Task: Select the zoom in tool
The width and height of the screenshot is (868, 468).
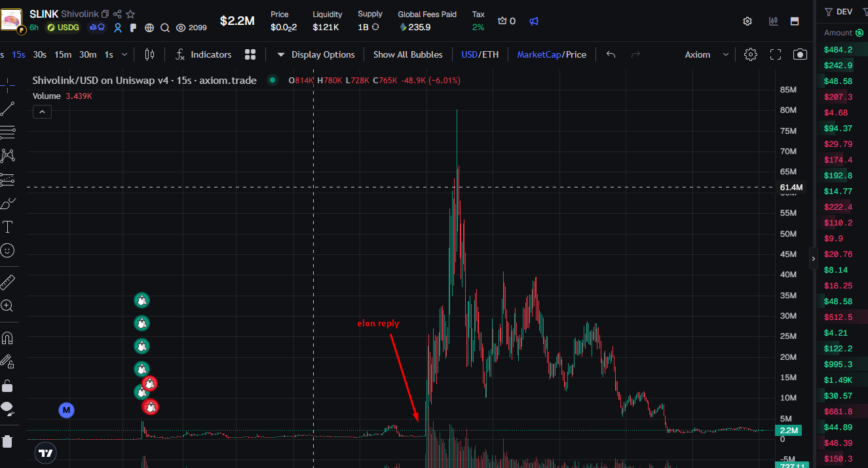Action: (x=7, y=305)
